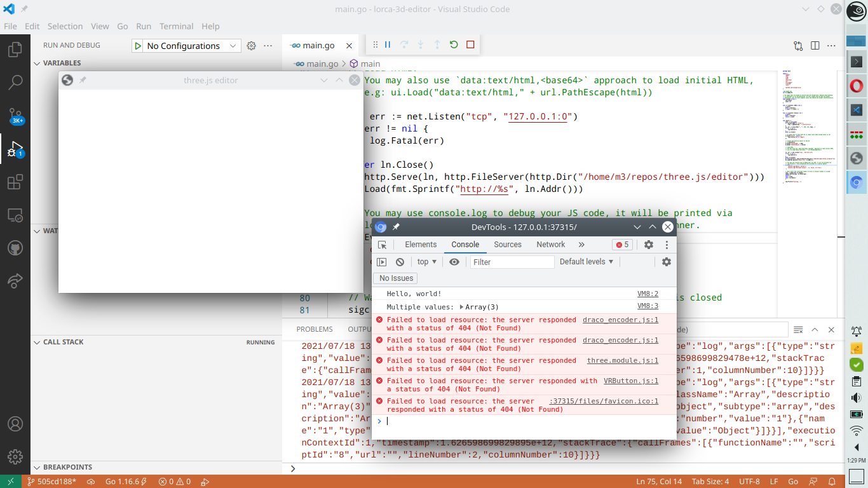Open the Run and Debug view icon
The image size is (868, 488).
tap(14, 149)
